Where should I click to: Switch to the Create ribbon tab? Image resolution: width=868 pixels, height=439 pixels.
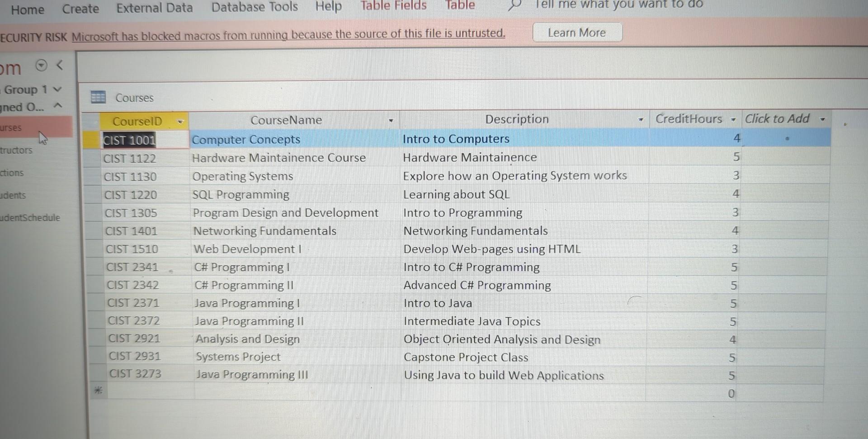80,9
